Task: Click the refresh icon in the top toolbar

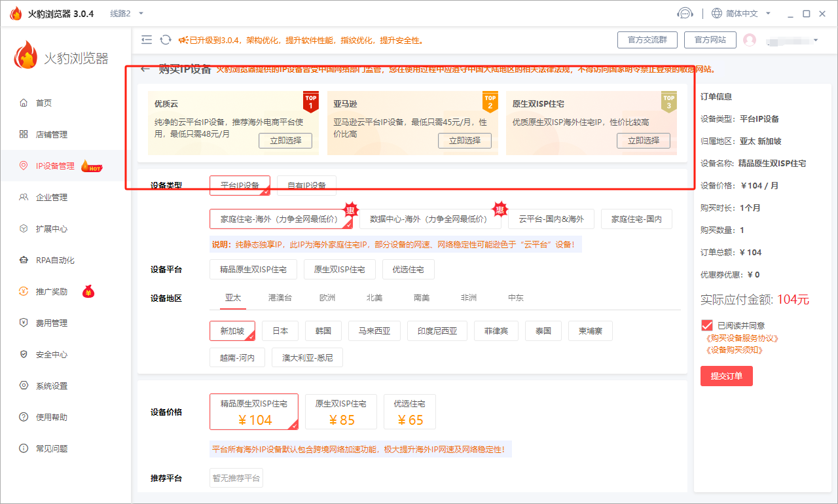Action: 164,39
